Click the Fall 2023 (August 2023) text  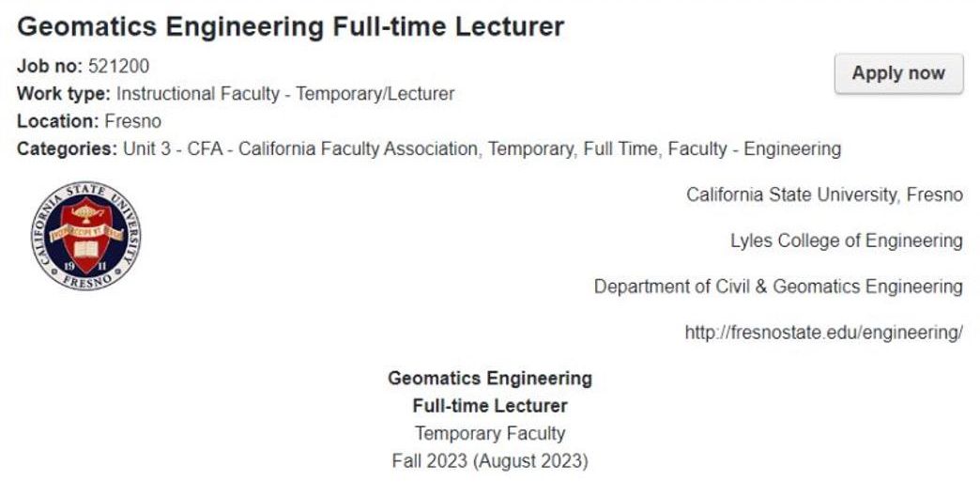click(490, 461)
